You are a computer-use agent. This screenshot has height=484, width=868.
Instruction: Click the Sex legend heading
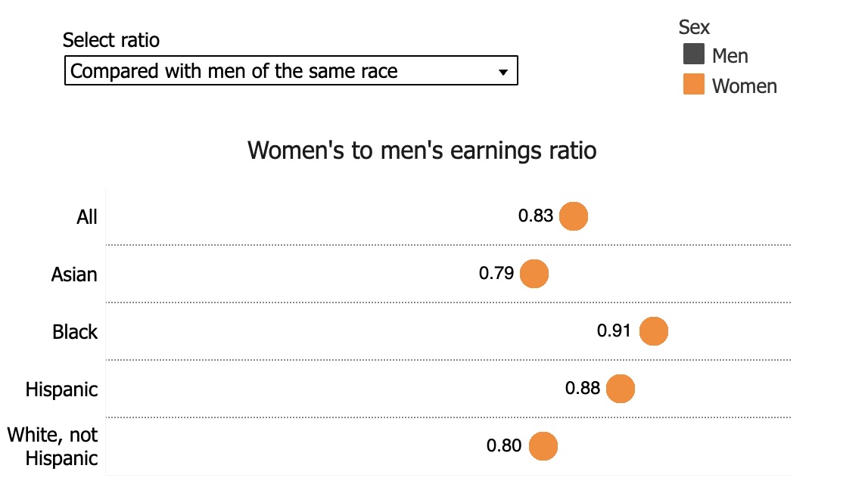click(x=694, y=27)
